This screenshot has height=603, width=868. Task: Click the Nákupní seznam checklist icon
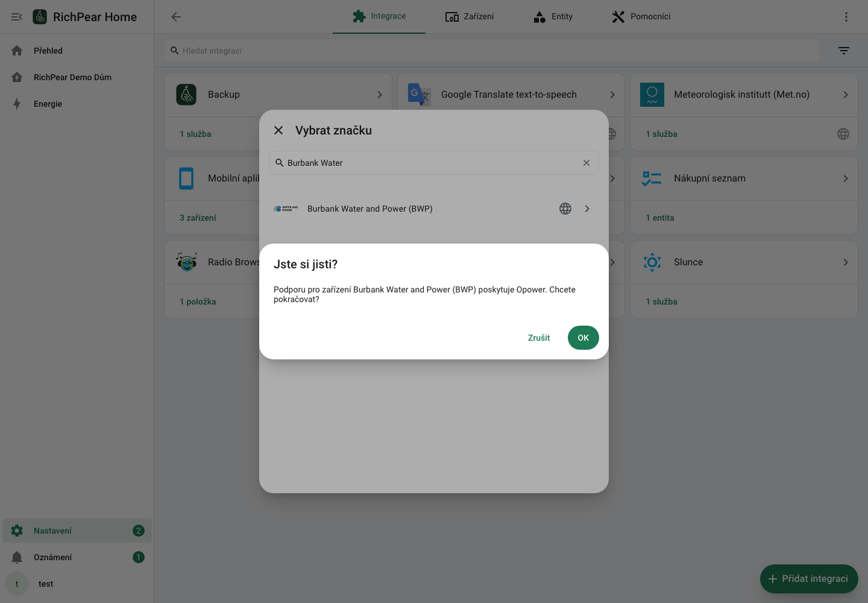click(x=652, y=178)
